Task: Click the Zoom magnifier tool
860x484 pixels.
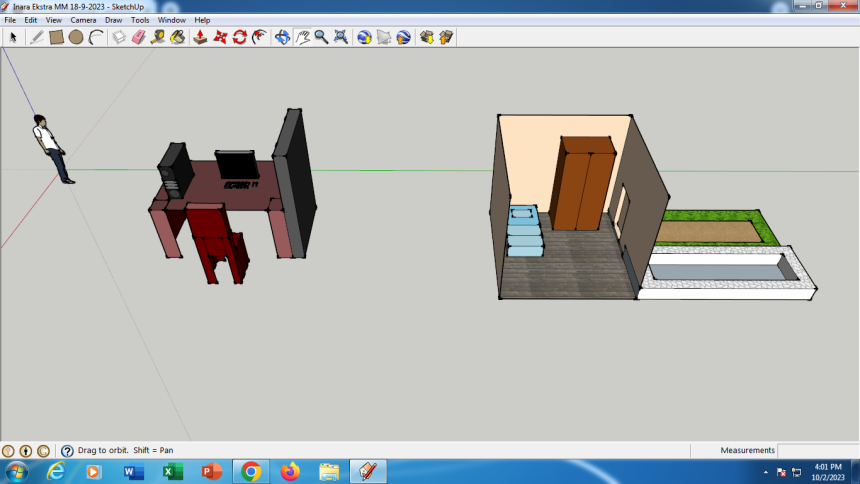Action: [x=321, y=37]
